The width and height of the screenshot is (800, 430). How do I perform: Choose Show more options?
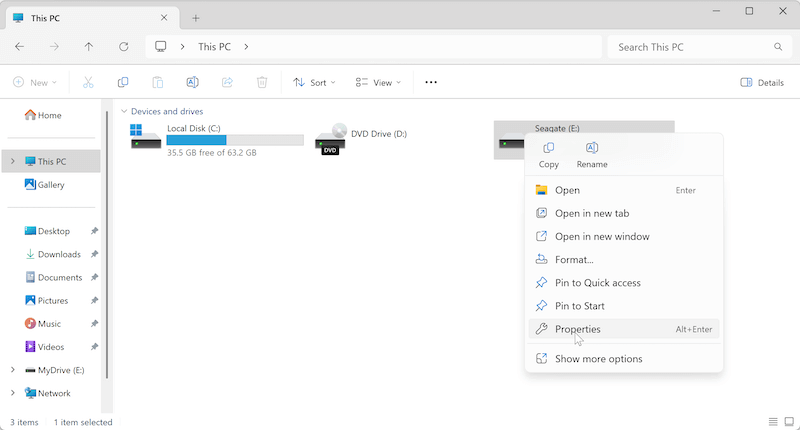click(x=623, y=359)
